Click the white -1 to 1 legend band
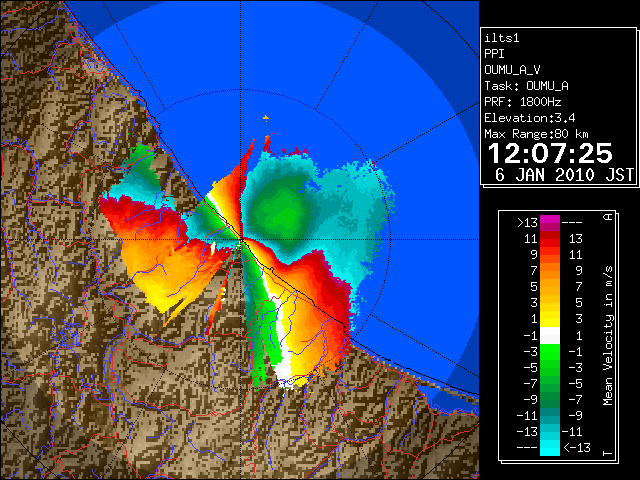This screenshot has height=480, width=640. point(550,336)
